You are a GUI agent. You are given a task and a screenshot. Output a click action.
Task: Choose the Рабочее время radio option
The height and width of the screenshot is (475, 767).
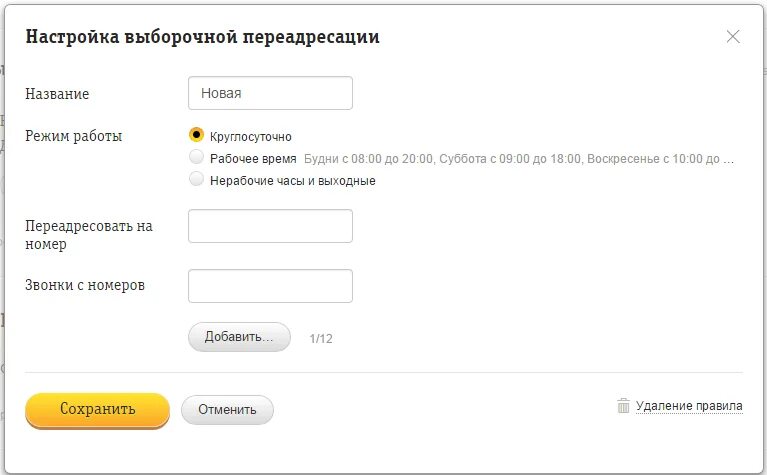coord(197,158)
